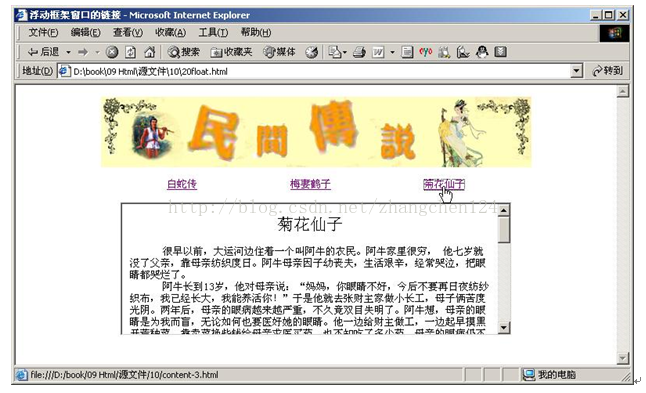Close the Internet Explorer window
The image size is (646, 393).
click(623, 15)
